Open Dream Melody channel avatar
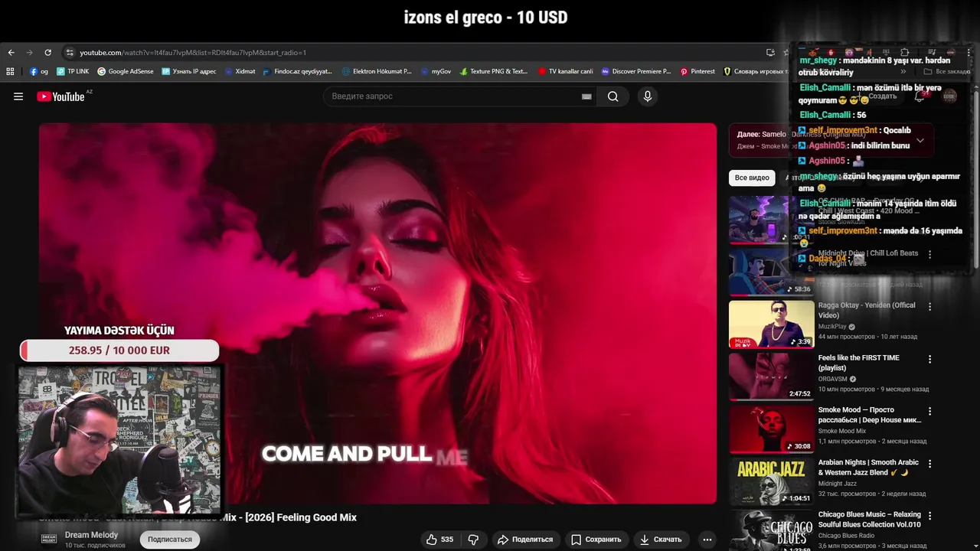This screenshot has height=551, width=980. pos(49,539)
